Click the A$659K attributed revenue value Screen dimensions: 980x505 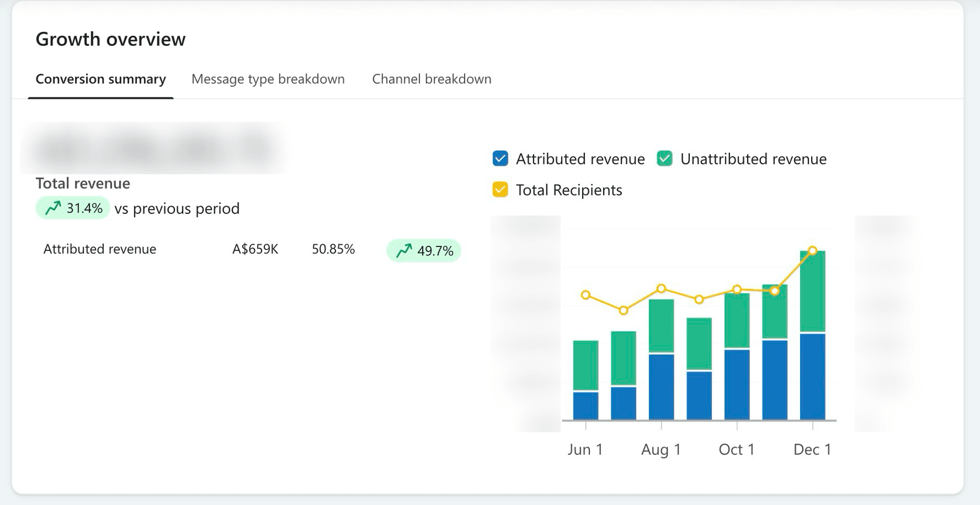click(255, 249)
